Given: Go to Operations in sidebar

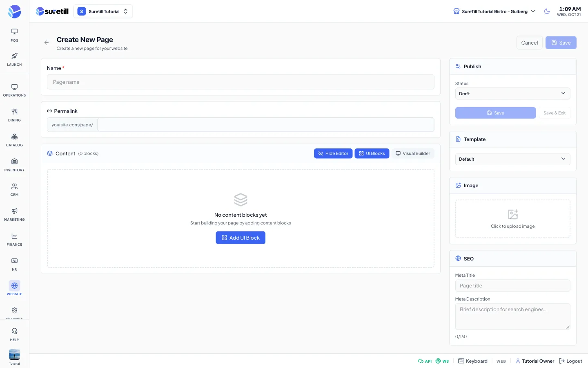Looking at the screenshot, I should [14, 90].
